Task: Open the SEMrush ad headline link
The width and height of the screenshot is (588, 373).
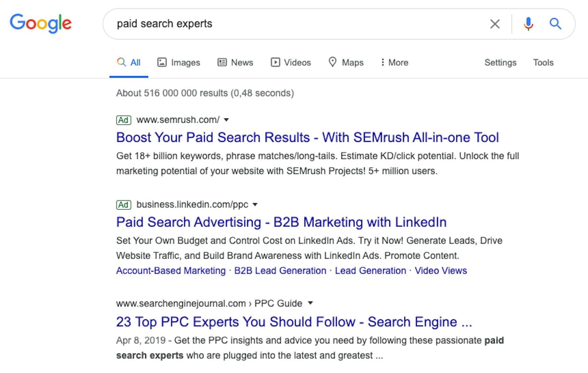Action: [x=307, y=137]
